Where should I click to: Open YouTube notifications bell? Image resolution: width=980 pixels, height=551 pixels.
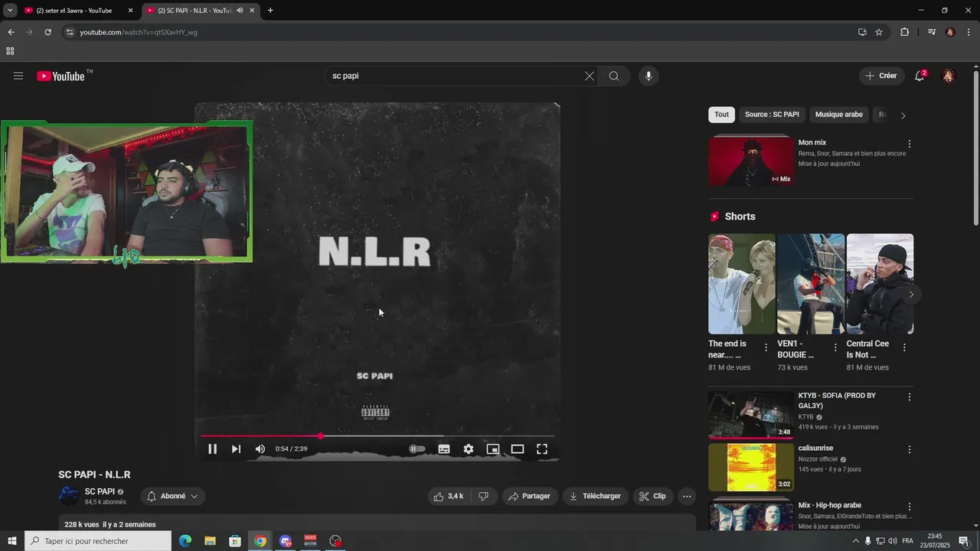pos(920,76)
